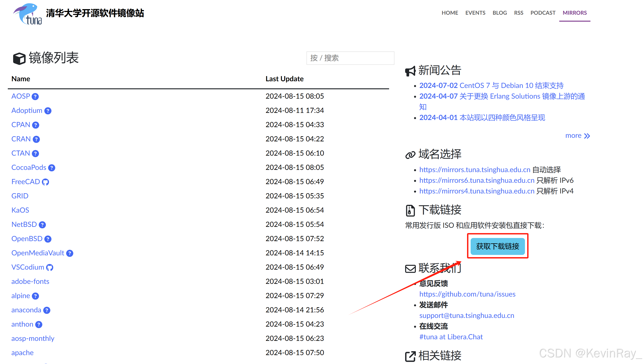Open the VSCodium mirror link

28,267
